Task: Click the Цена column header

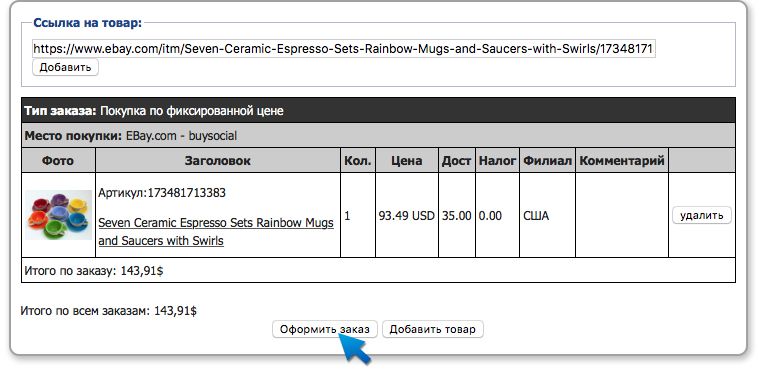Action: pos(407,160)
